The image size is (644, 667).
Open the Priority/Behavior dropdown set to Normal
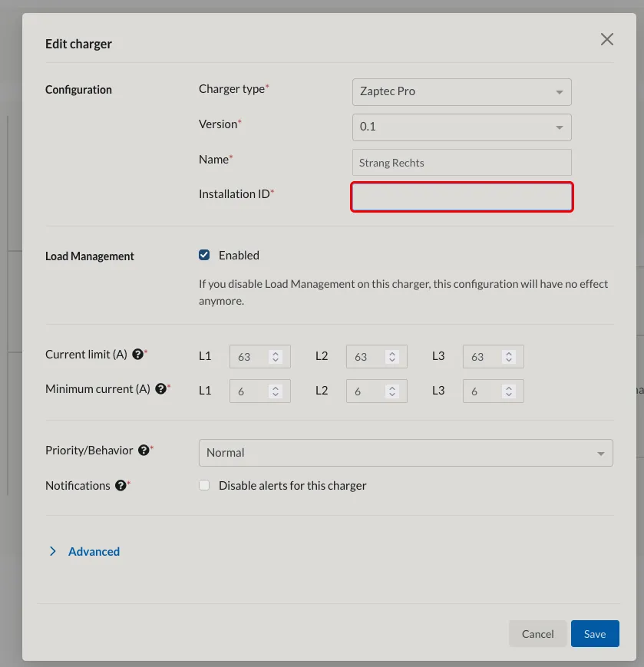coord(406,453)
